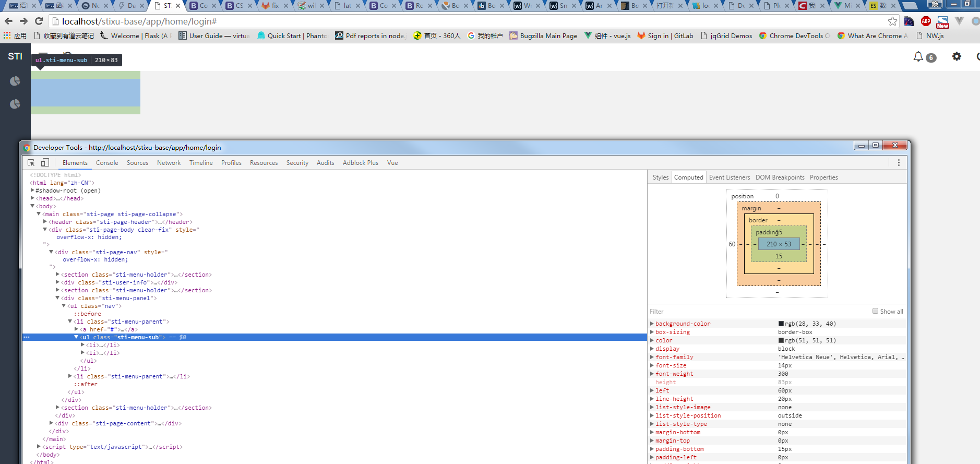Switch to DOM Breakpoints sidebar tab
This screenshot has height=464, width=980.
(780, 177)
